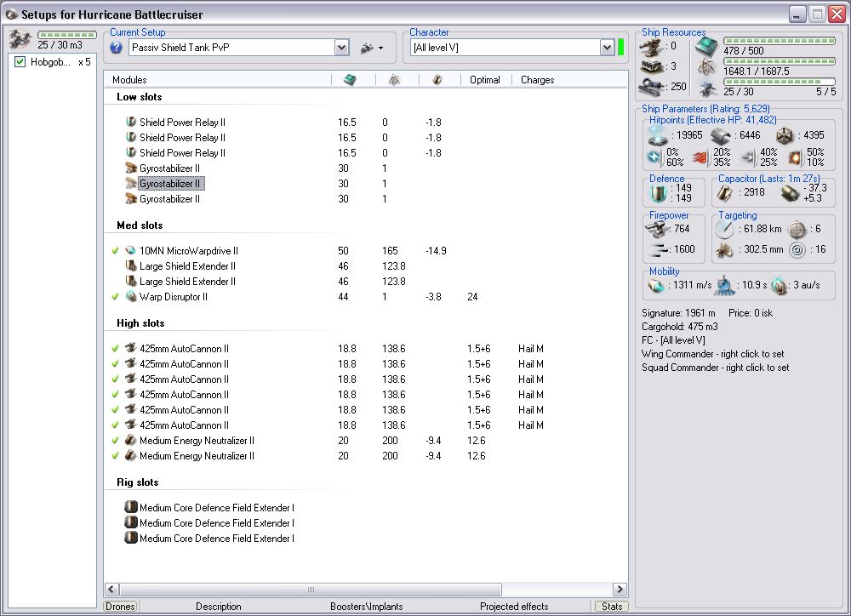Image resolution: width=851 pixels, height=616 pixels.
Task: Click the thermal resistance icon
Action: tap(701, 157)
